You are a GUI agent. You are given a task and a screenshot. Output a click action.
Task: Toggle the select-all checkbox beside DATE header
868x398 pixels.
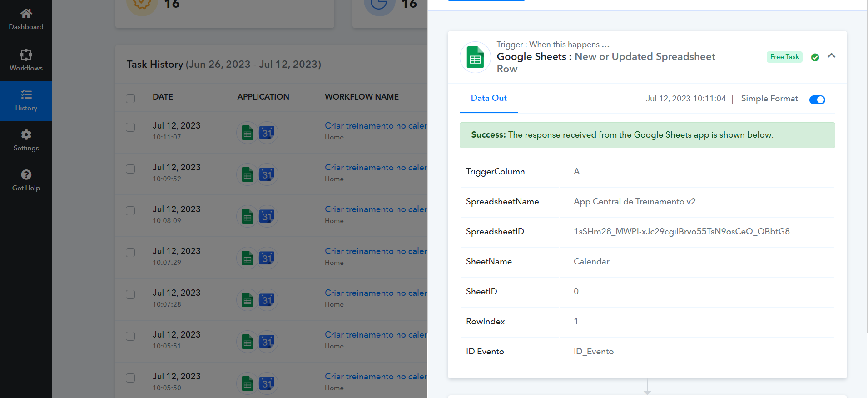point(130,98)
